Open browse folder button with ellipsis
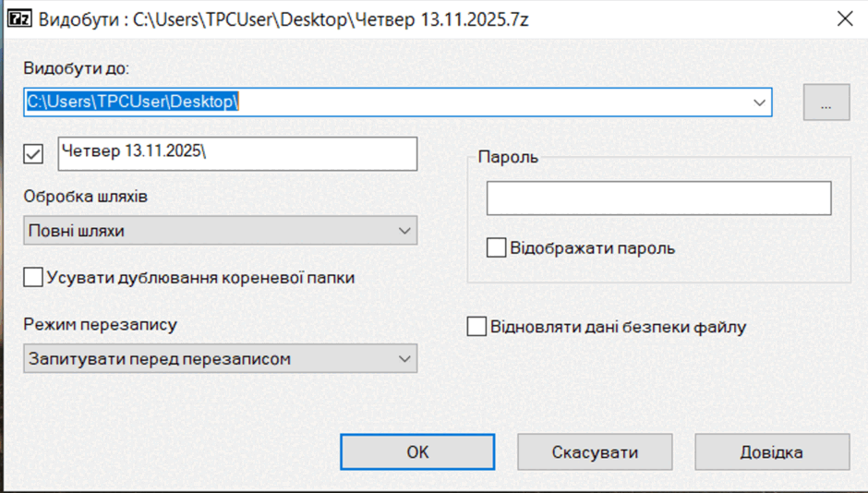The width and height of the screenshot is (868, 493). pos(826,102)
